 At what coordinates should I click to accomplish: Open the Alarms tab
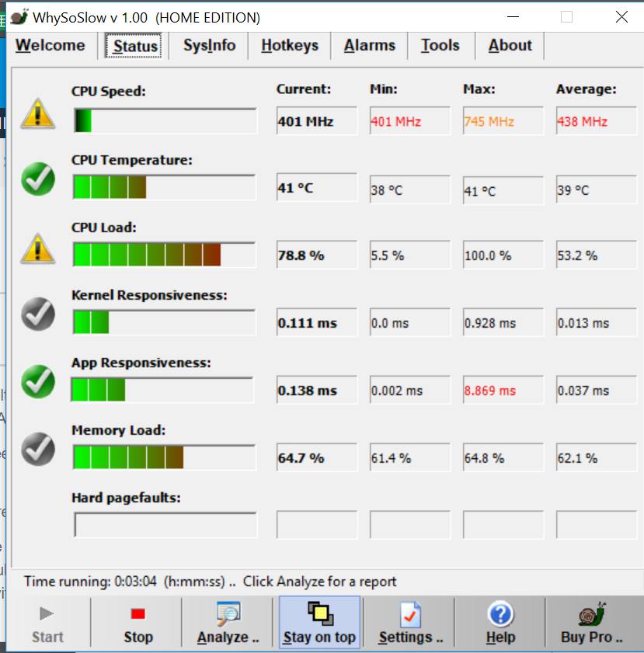[x=370, y=45]
